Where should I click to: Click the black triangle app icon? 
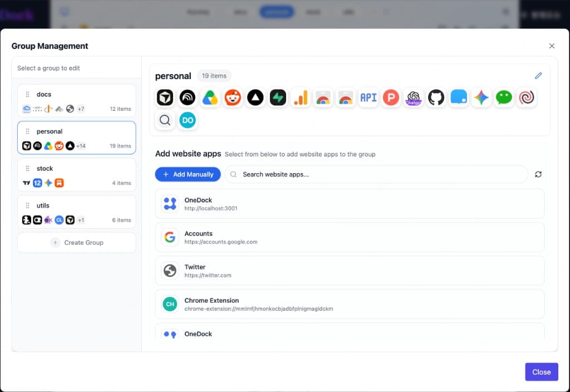(x=255, y=97)
